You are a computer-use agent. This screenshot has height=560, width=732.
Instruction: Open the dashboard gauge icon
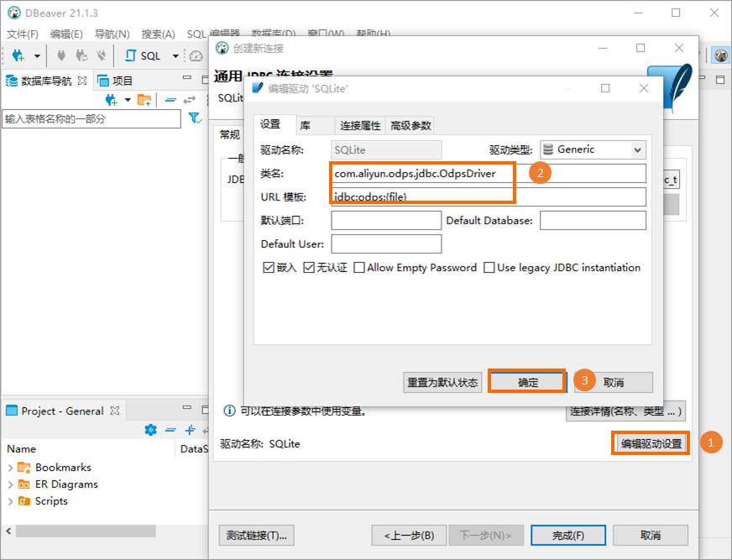[196, 56]
